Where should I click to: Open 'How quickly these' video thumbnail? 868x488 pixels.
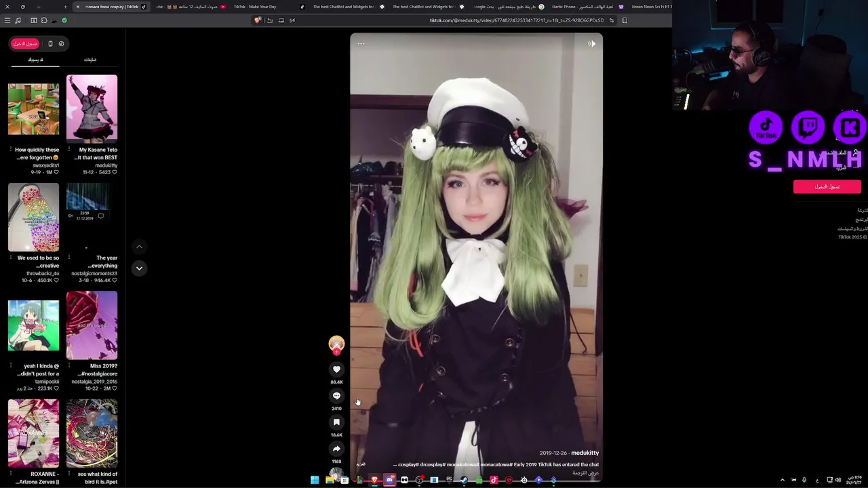(33, 109)
